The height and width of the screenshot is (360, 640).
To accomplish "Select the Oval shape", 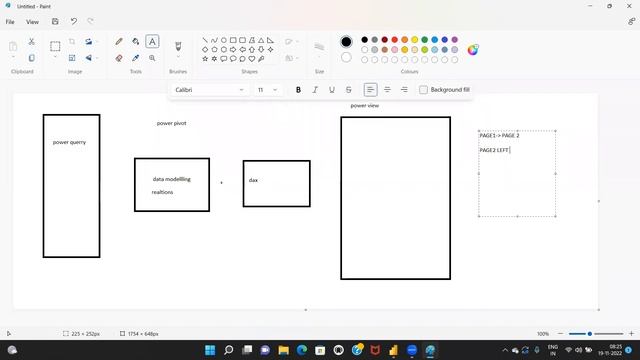I will pos(224,40).
